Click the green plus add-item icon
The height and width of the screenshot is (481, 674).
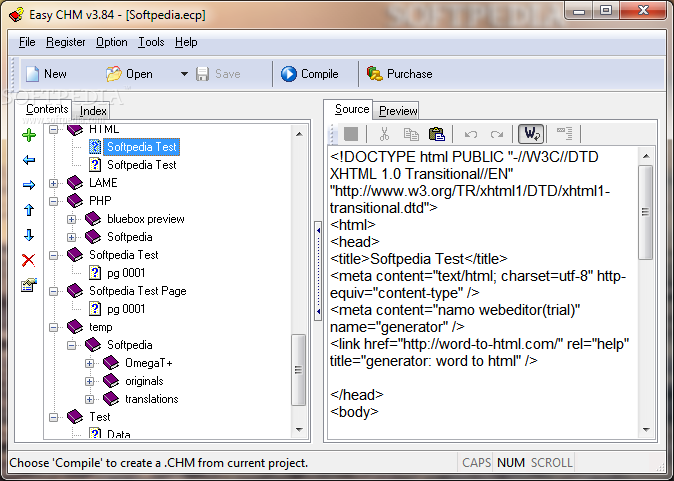[29, 135]
